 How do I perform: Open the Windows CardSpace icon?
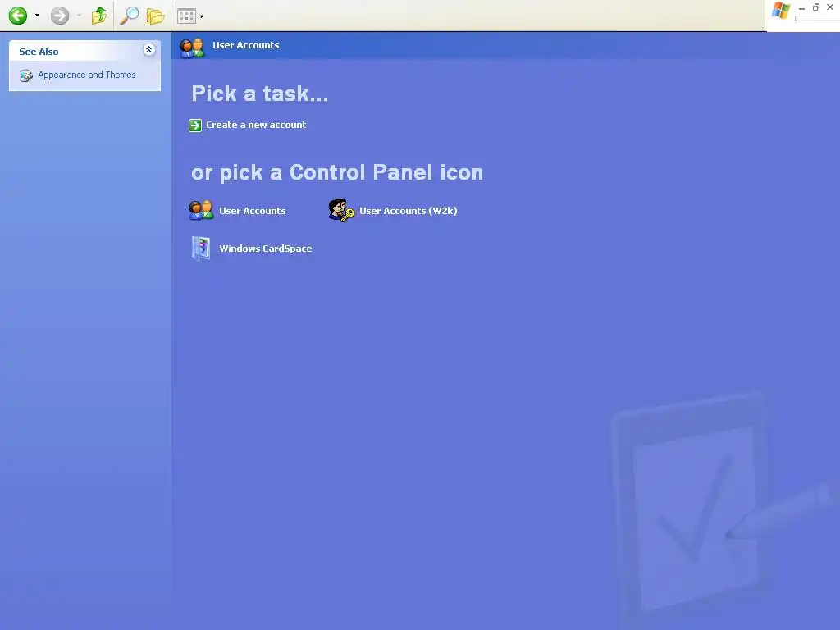[201, 249]
